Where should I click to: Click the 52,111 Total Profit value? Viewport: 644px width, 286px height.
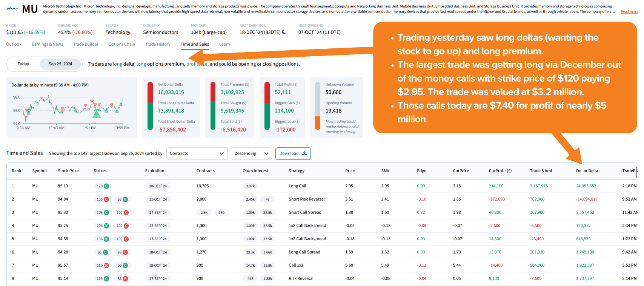click(x=283, y=92)
